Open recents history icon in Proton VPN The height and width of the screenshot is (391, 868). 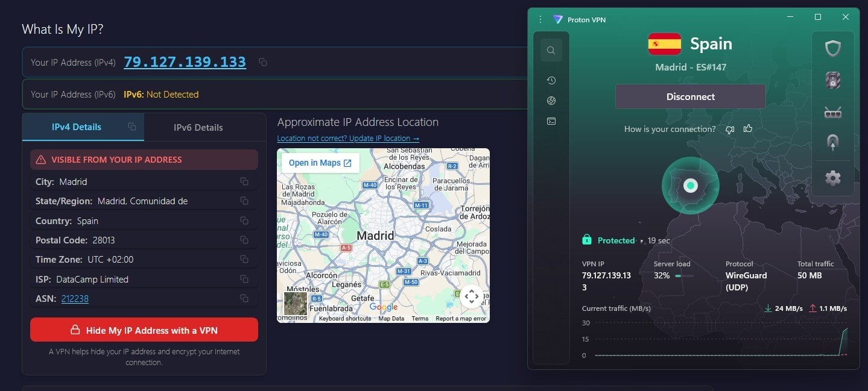(x=551, y=80)
